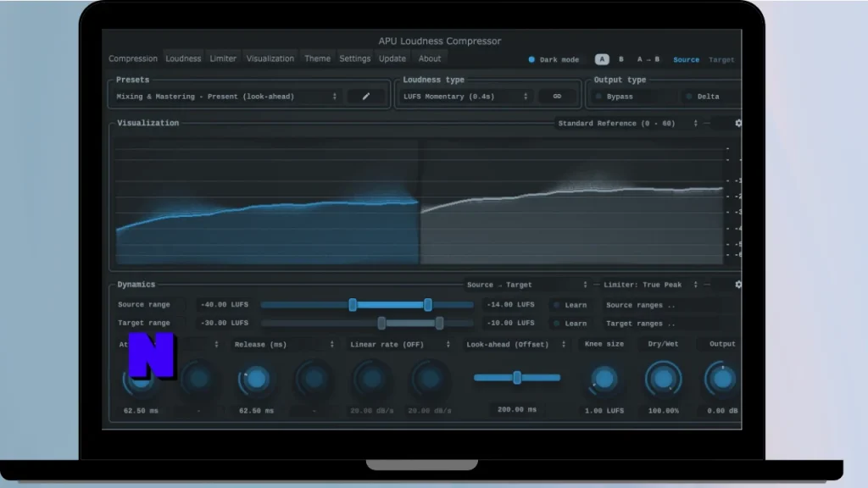Open the Linear rate (OFF) dropdown
Screen dimensions: 868x488
coord(400,344)
